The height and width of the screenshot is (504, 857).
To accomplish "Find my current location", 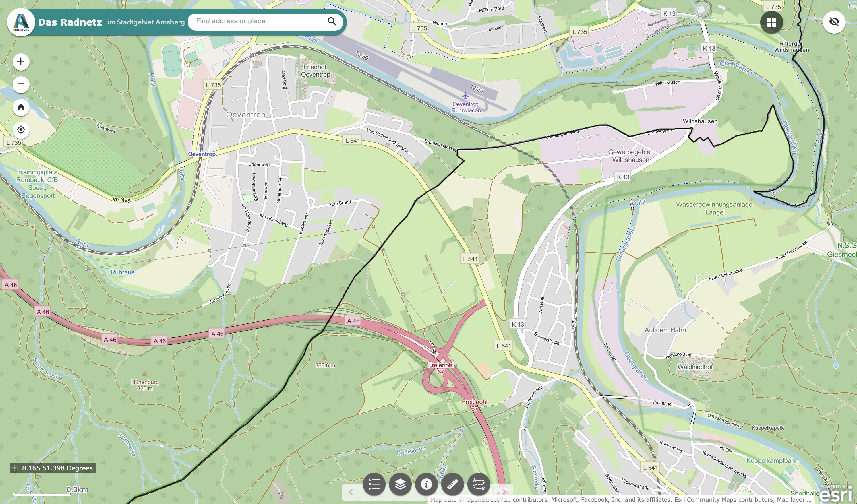I will click(x=21, y=130).
